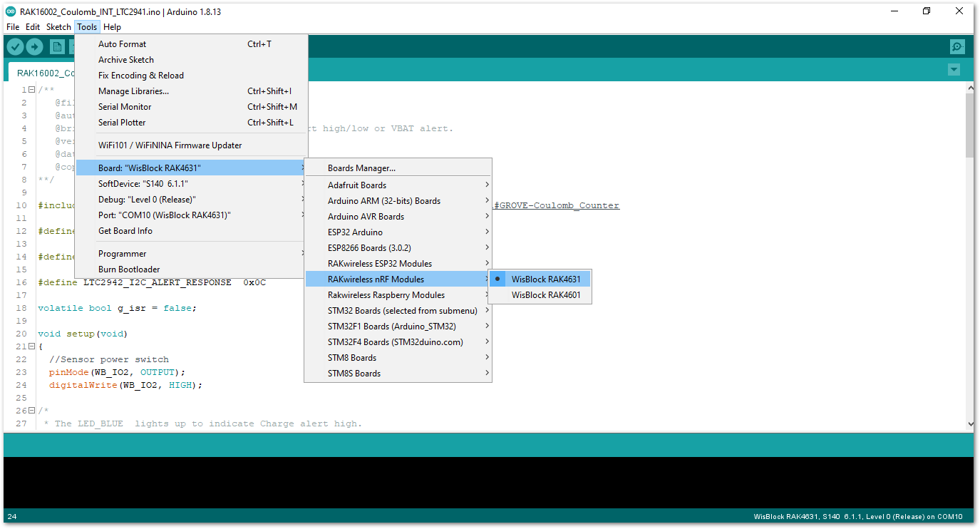Click 'digitalWrite(WB_IO2, HIGH);' code line

tap(125, 385)
